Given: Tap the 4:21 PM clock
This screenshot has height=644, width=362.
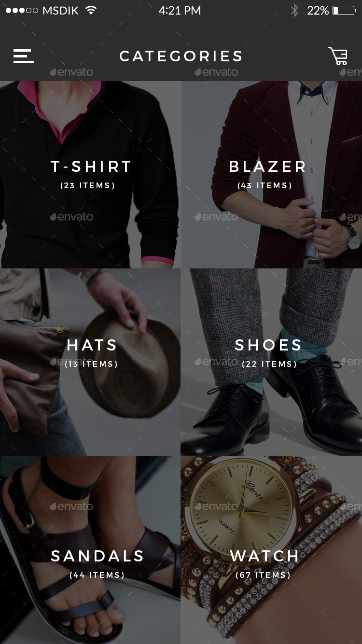Looking at the screenshot, I should pyautogui.click(x=180, y=11).
